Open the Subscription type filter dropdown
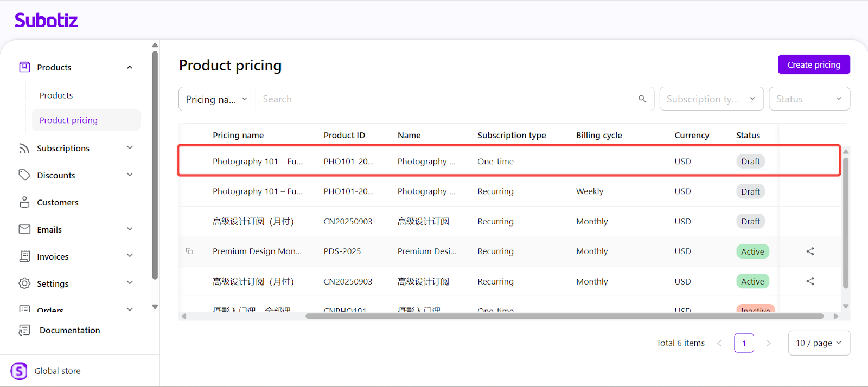The width and height of the screenshot is (868, 387). tap(711, 99)
